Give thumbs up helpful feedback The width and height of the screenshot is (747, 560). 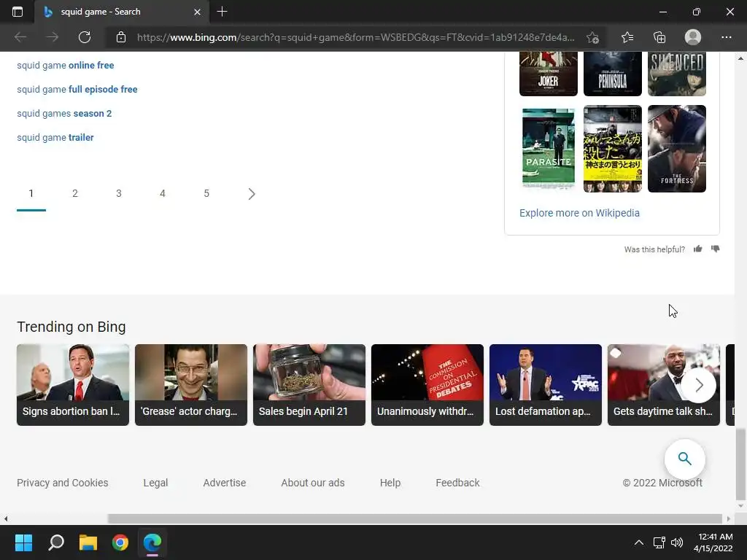click(698, 249)
